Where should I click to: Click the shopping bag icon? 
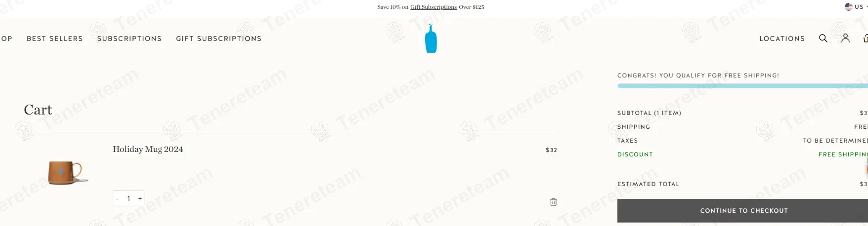click(x=866, y=38)
